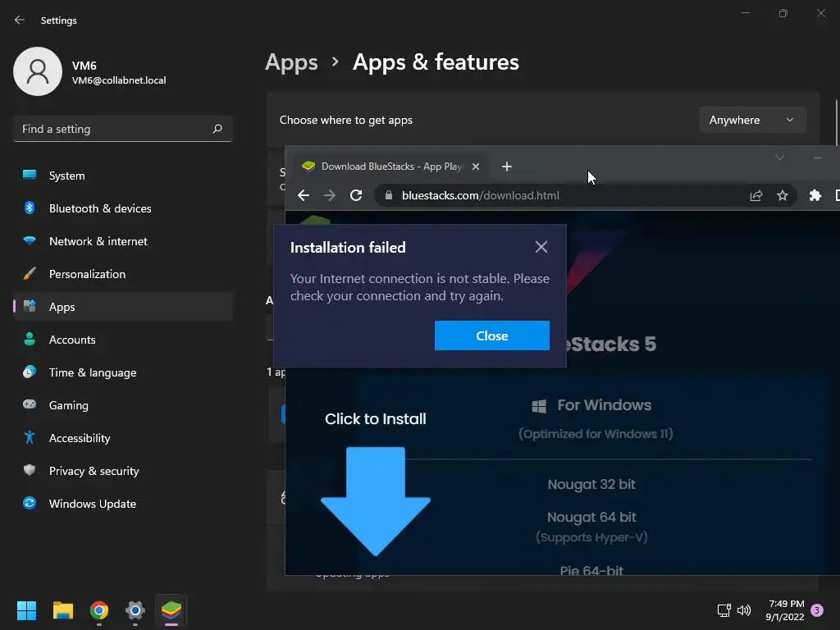Click the Gaming controller icon
Image resolution: width=840 pixels, height=630 pixels.
[x=30, y=404]
